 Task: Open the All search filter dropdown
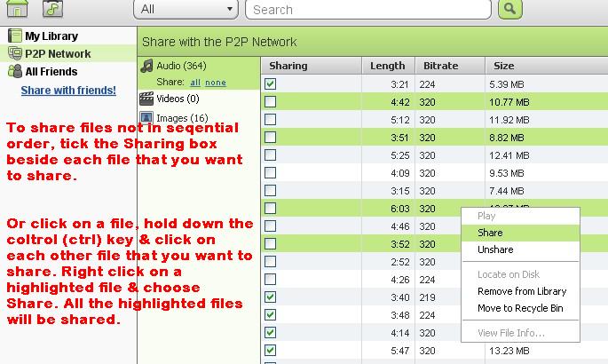pyautogui.click(x=186, y=10)
